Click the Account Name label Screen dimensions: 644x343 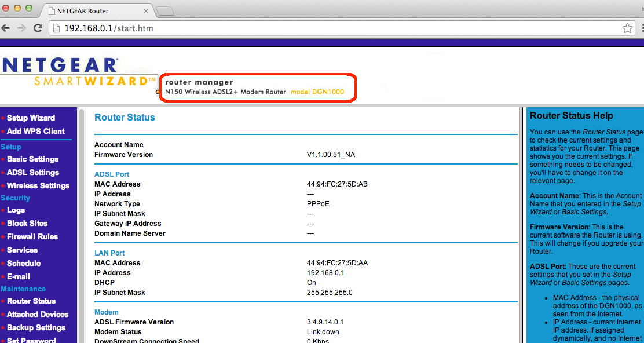pyautogui.click(x=119, y=145)
